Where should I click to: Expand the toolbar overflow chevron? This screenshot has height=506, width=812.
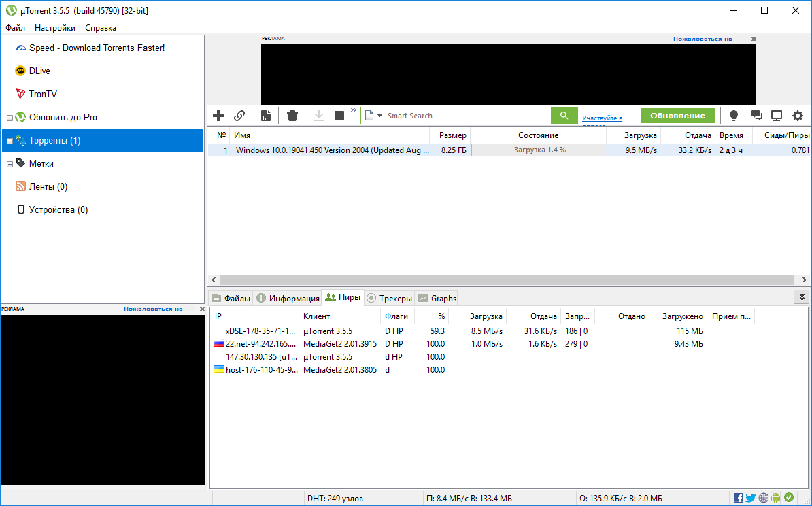[354, 109]
